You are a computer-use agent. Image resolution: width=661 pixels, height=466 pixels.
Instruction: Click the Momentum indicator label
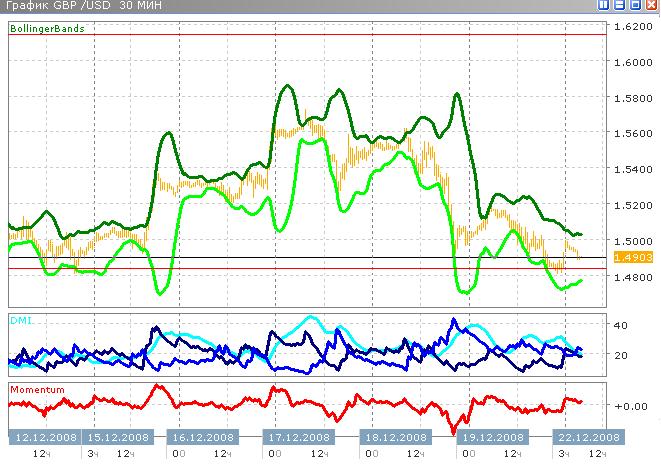(37, 388)
